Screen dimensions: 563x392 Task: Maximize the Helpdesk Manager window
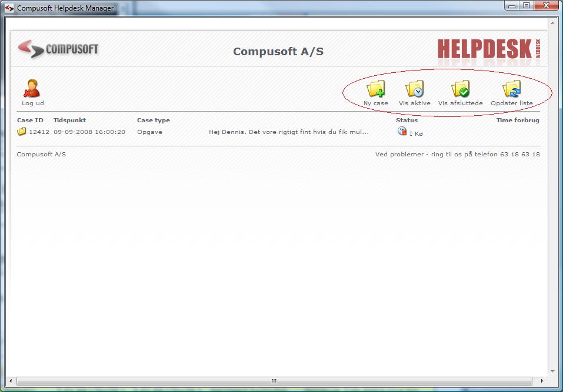[x=527, y=6]
